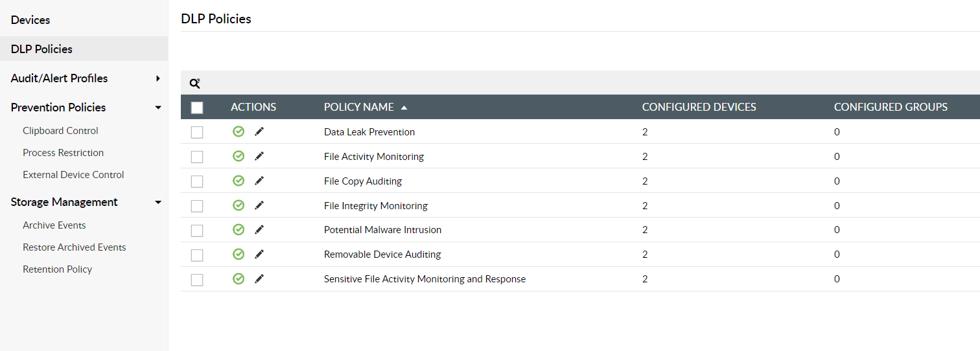This screenshot has width=980, height=351.
Task: Collapse the Prevention Policies section arrow
Action: click(158, 108)
